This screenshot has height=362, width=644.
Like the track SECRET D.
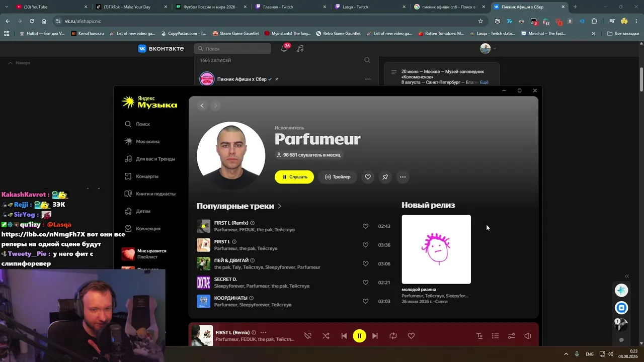tap(366, 283)
